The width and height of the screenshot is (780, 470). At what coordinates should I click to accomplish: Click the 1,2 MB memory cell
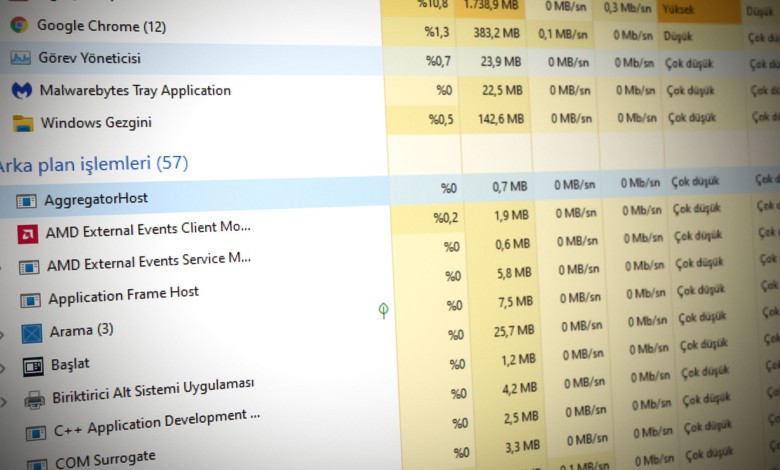pos(518,359)
